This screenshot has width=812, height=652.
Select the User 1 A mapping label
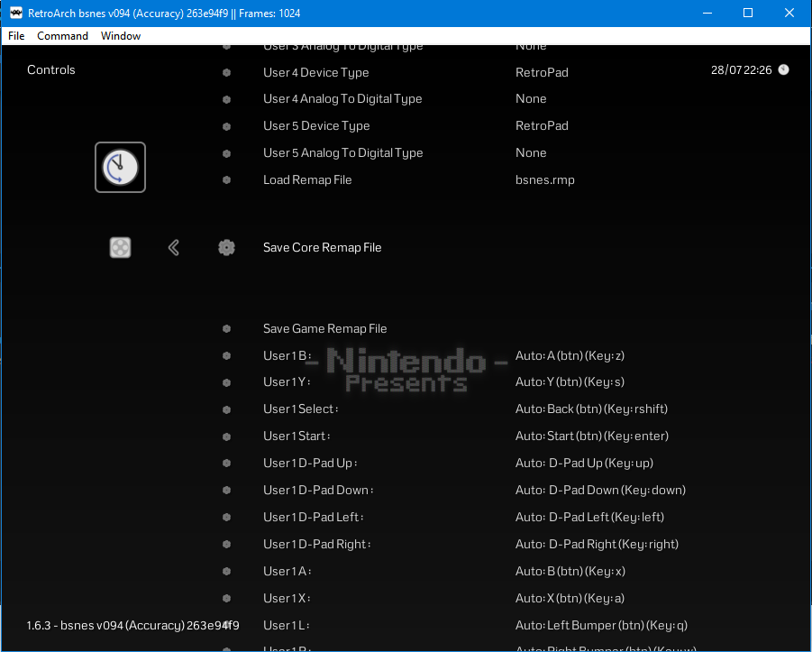(x=287, y=571)
